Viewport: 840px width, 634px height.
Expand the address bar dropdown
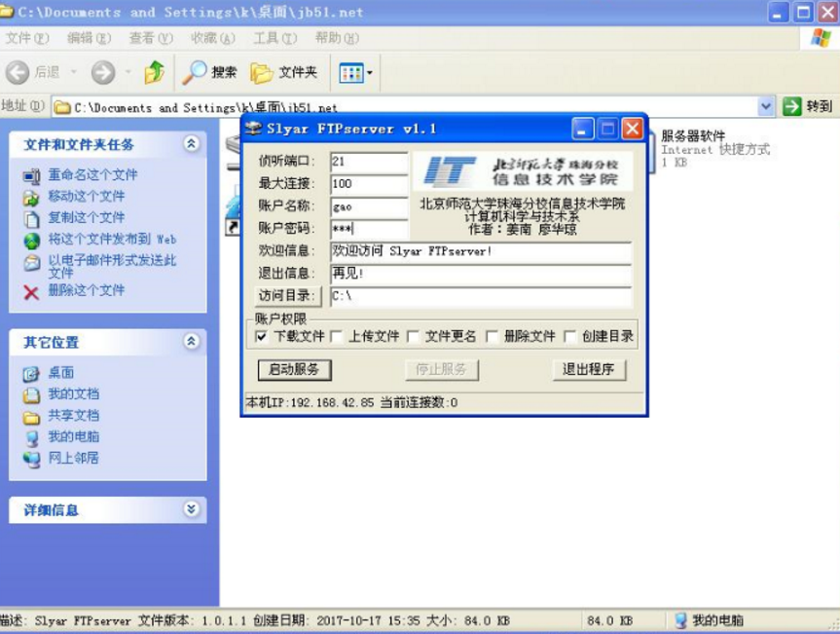(766, 107)
